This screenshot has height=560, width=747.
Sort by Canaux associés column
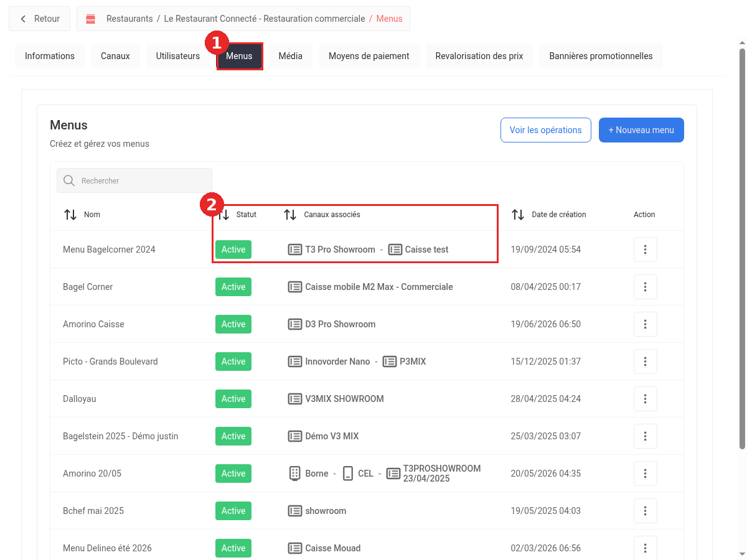click(x=290, y=215)
